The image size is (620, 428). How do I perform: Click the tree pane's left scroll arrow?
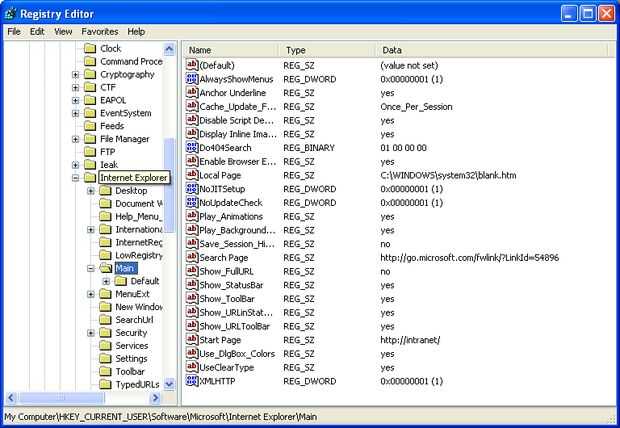(11, 398)
